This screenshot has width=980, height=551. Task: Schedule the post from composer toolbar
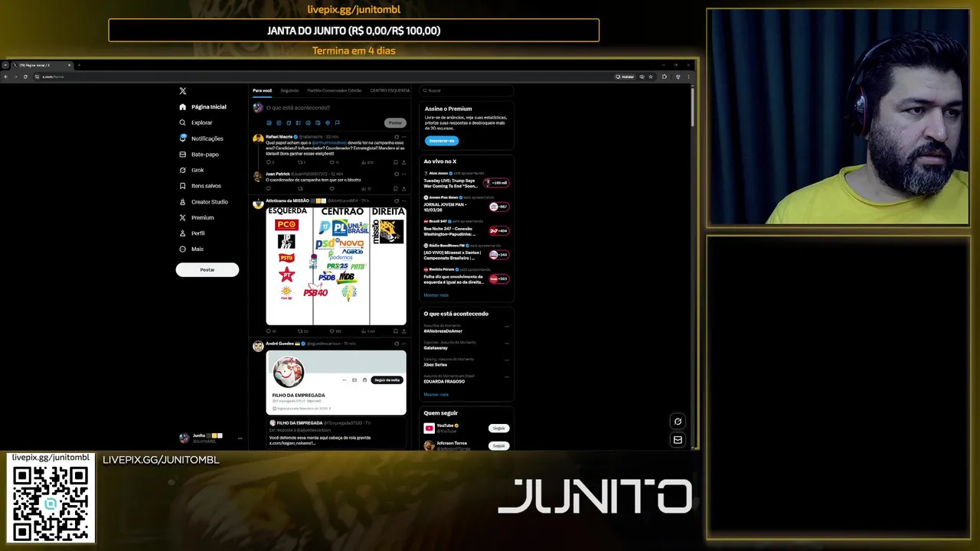(318, 122)
